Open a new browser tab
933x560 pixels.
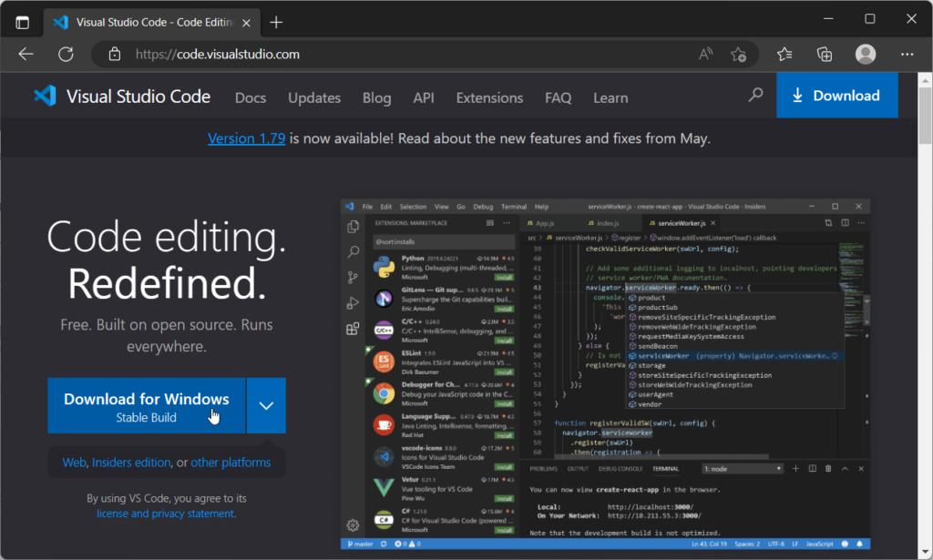click(276, 23)
